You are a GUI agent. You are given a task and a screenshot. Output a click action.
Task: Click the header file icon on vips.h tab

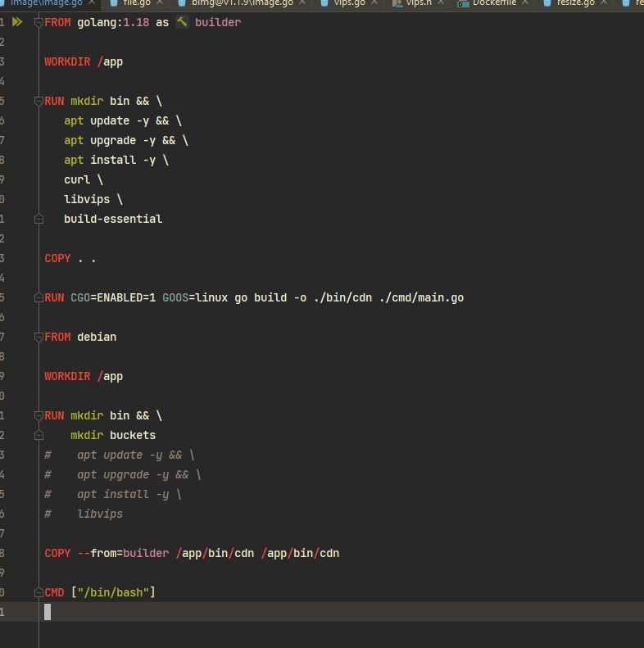coord(397,3)
